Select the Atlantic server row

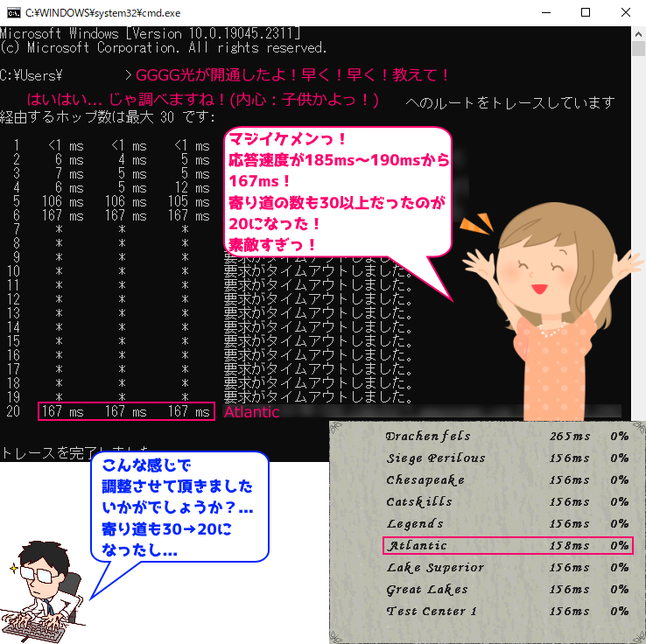tap(508, 546)
